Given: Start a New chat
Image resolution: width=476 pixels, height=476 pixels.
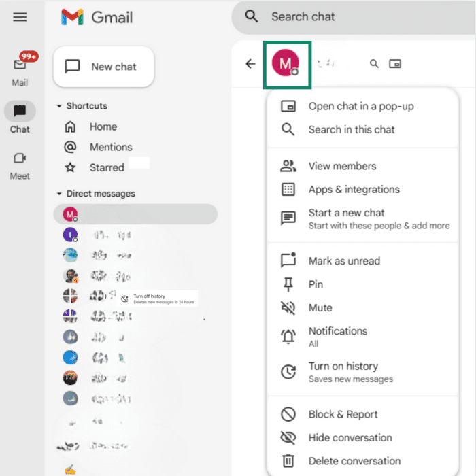Looking at the screenshot, I should point(104,67).
